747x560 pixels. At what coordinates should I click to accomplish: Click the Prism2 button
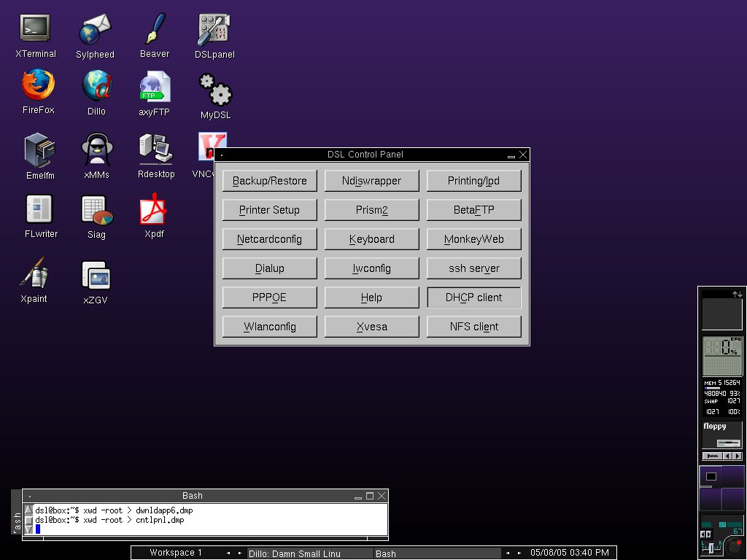(x=371, y=210)
